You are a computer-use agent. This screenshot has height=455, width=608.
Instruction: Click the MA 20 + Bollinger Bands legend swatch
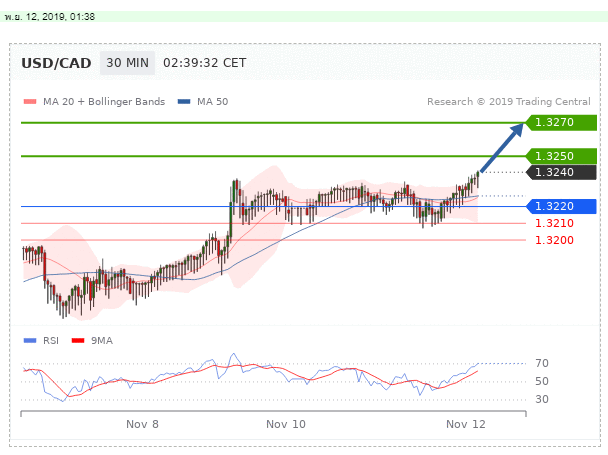click(30, 102)
